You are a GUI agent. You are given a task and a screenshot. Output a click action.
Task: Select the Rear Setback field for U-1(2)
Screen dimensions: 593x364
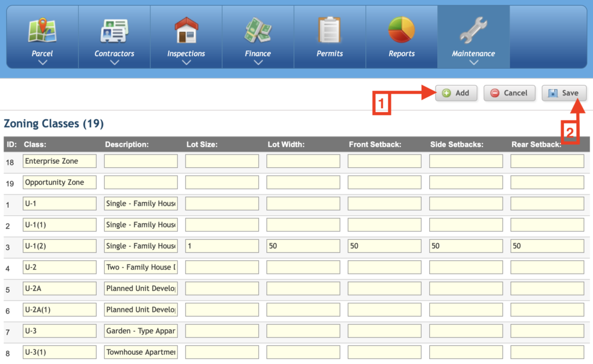click(547, 246)
